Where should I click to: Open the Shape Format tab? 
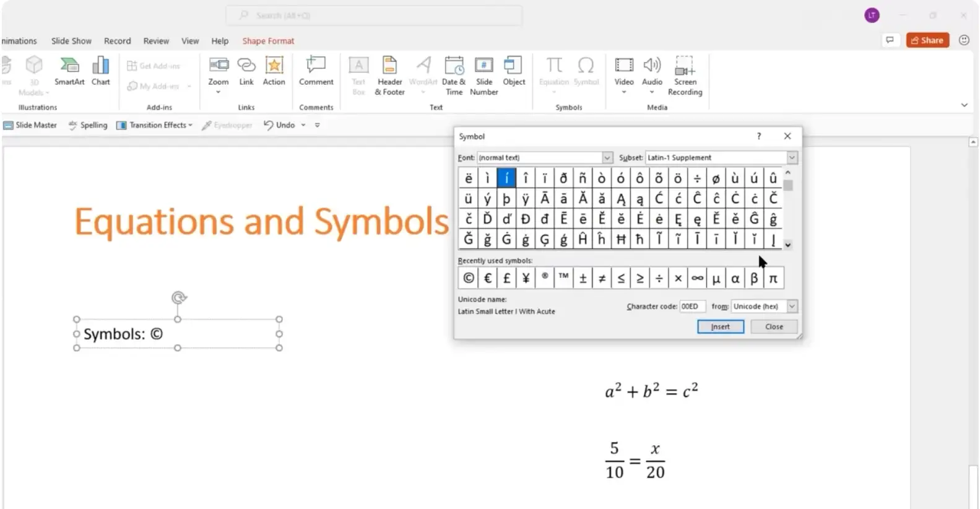pyautogui.click(x=268, y=41)
